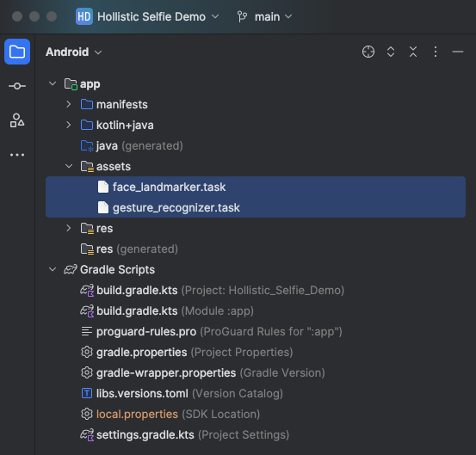Select face_landmarker.task file name
Screen dimensions: 476x455
(169, 188)
